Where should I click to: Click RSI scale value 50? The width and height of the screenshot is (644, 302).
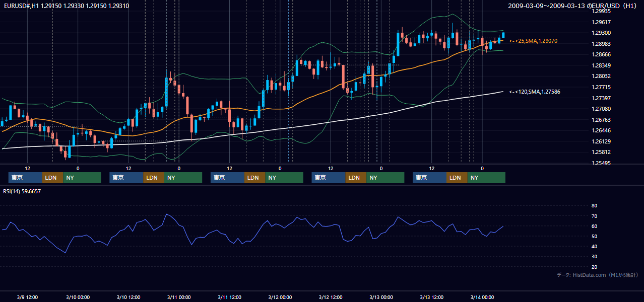594,236
